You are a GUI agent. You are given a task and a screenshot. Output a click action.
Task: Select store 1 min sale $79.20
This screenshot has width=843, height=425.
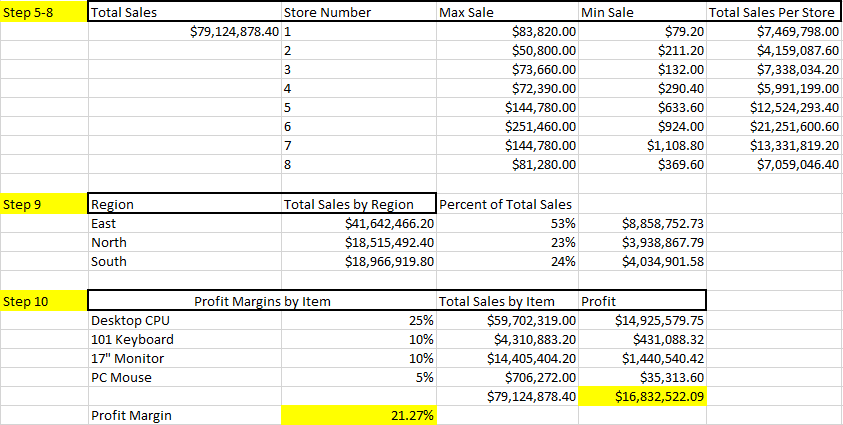[x=642, y=32]
